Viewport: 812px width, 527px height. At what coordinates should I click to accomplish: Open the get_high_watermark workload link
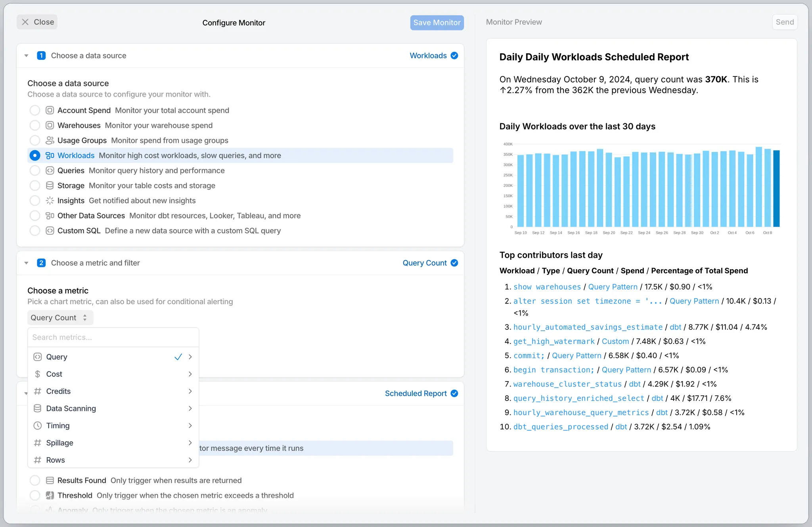[554, 341]
